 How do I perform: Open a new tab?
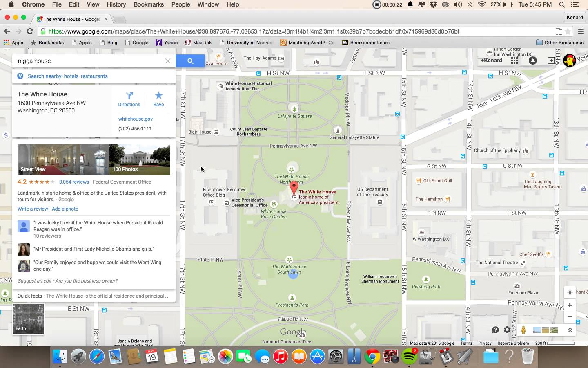119,19
